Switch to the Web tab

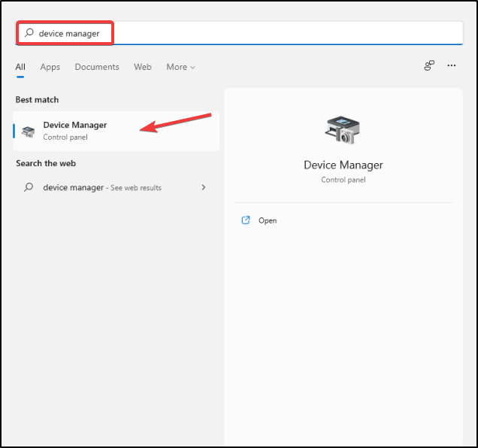[143, 67]
